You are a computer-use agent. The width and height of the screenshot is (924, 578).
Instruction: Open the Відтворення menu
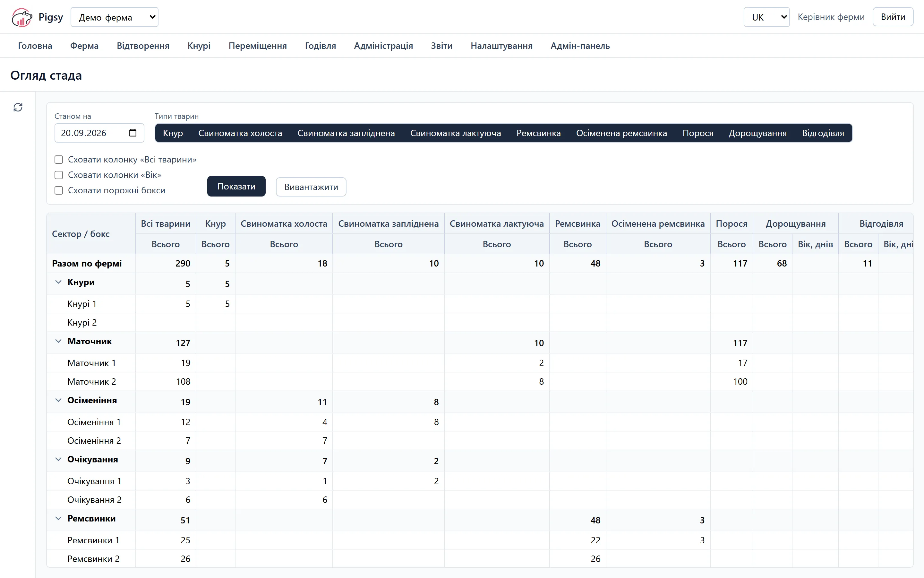143,46
